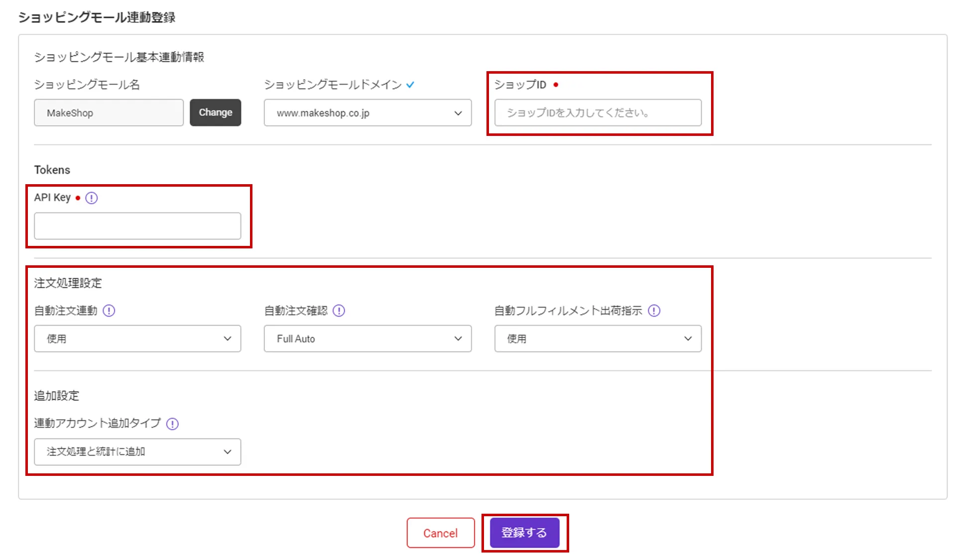
Task: Click the Cancel button
Action: (x=440, y=533)
